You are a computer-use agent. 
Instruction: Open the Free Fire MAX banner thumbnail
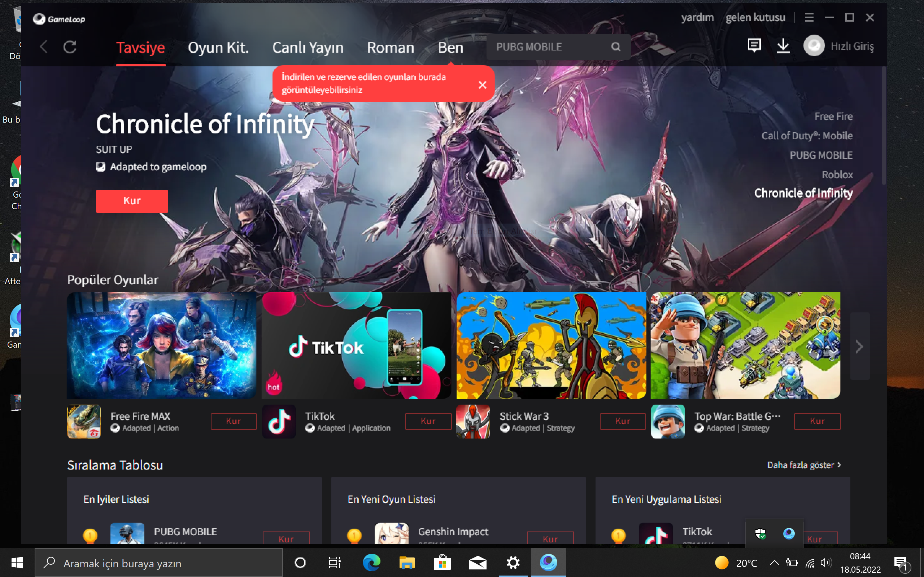pyautogui.click(x=161, y=345)
